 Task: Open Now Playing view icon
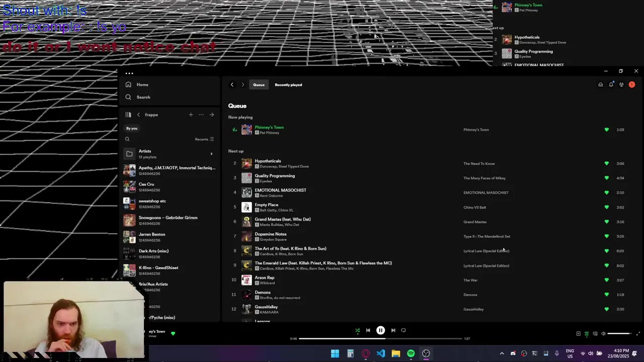[578, 333]
